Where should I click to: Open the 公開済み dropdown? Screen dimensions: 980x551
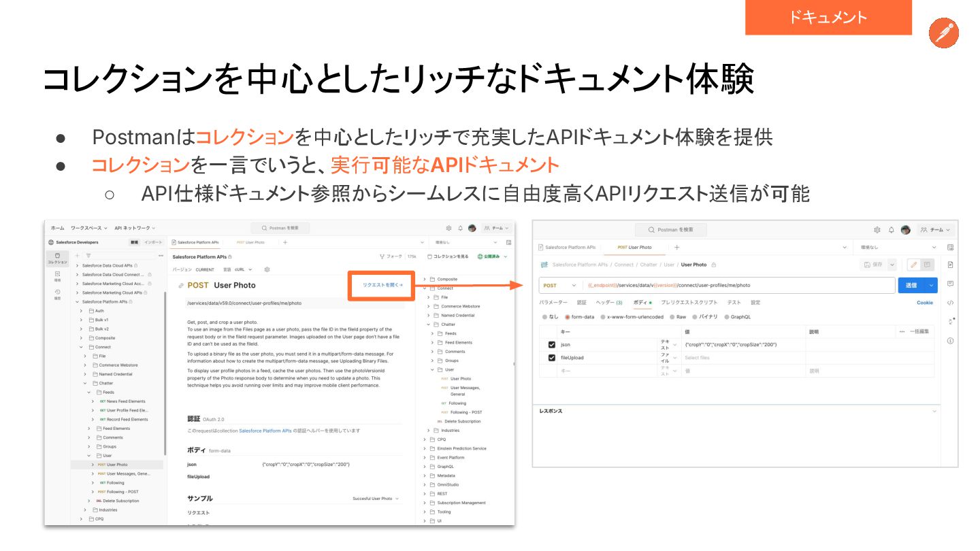(493, 256)
